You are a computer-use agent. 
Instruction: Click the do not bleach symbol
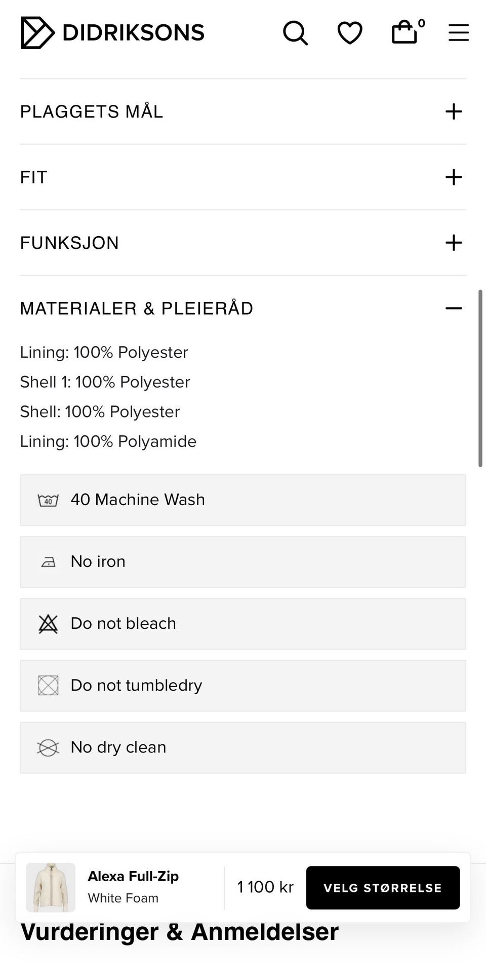[48, 624]
